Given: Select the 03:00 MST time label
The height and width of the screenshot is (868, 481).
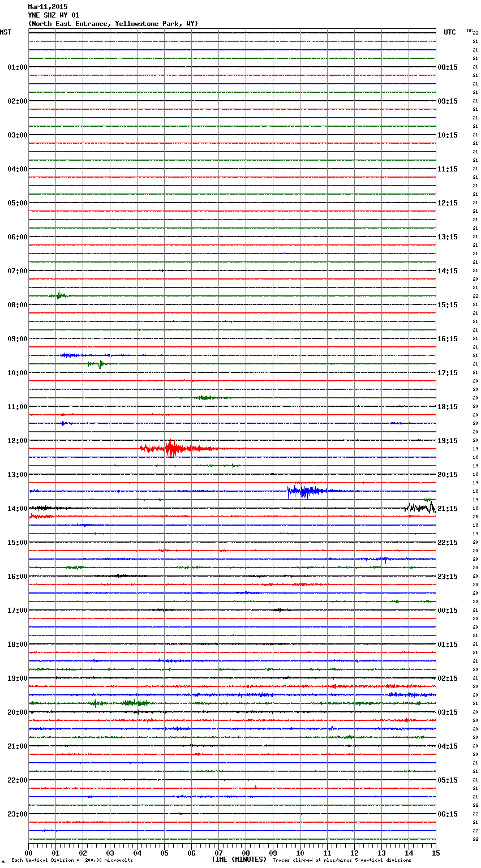Looking at the screenshot, I should pyautogui.click(x=17, y=135).
